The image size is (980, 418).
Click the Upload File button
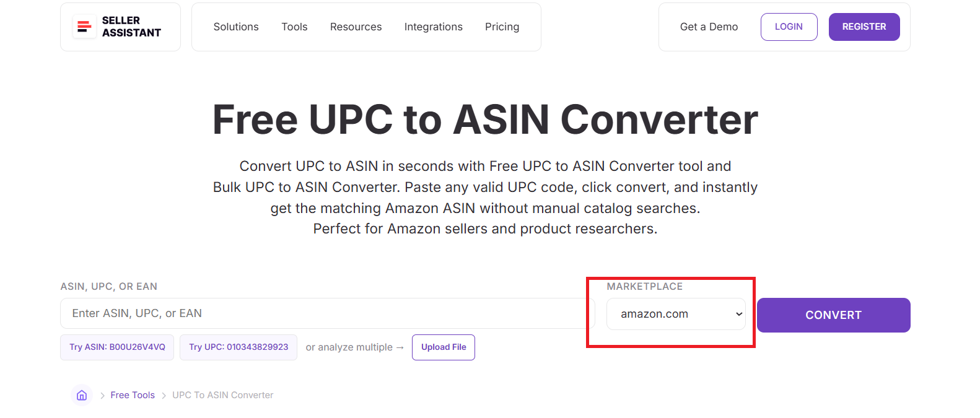(x=443, y=347)
